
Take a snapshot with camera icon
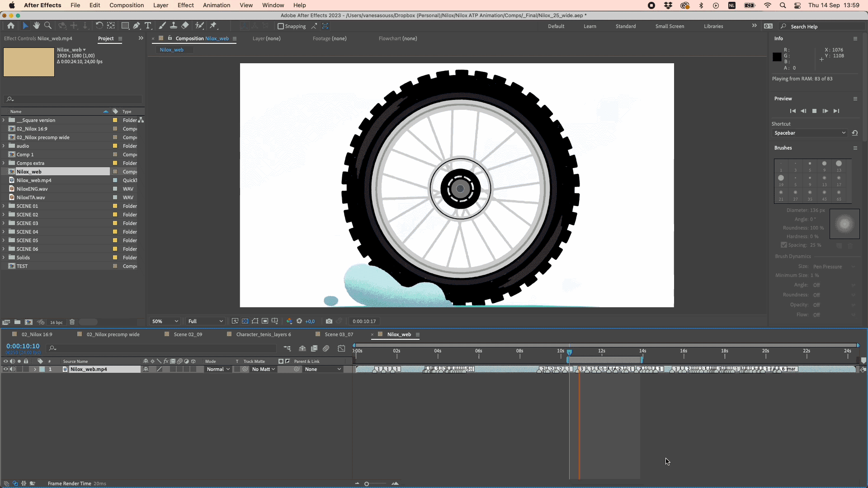[329, 321]
